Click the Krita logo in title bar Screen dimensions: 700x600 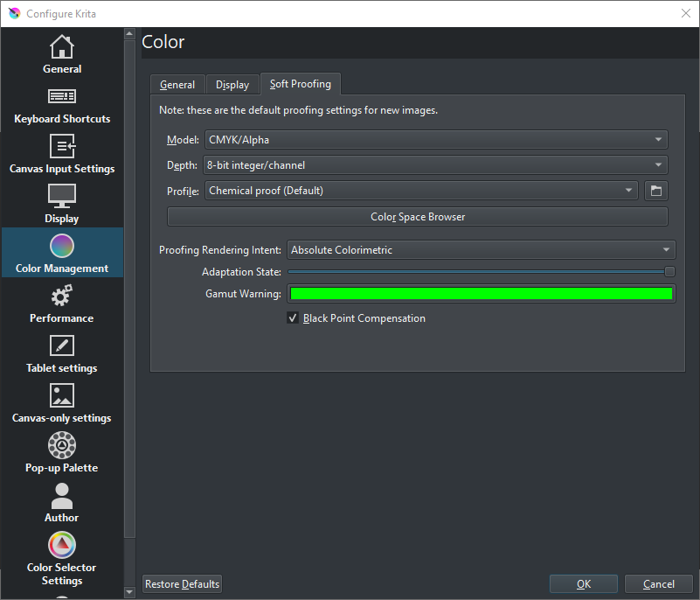(x=14, y=13)
